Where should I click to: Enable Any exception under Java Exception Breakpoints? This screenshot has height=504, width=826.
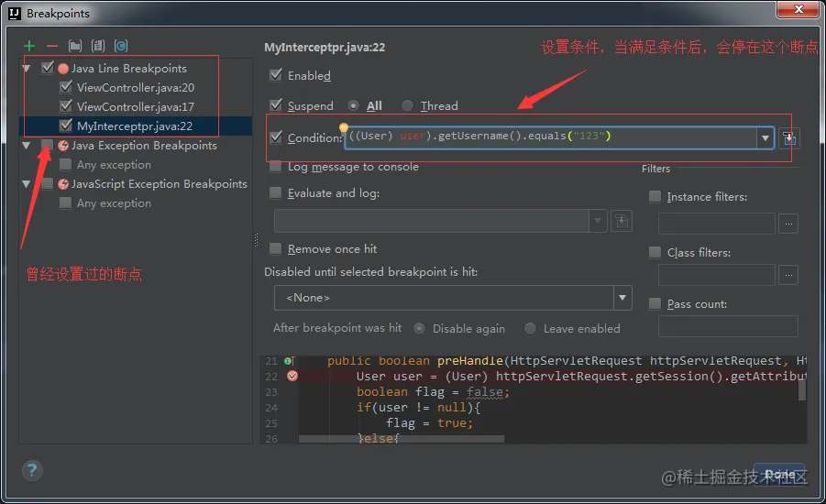click(65, 164)
